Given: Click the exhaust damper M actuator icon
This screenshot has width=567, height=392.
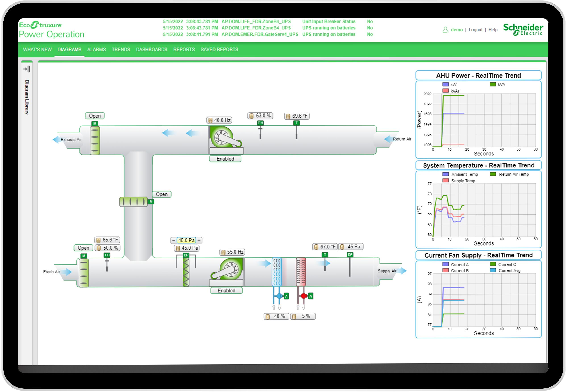Looking at the screenshot, I should pyautogui.click(x=95, y=124).
